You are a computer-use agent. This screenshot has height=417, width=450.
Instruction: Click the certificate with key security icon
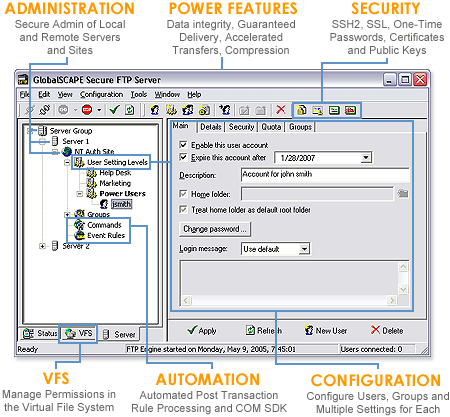(x=318, y=110)
